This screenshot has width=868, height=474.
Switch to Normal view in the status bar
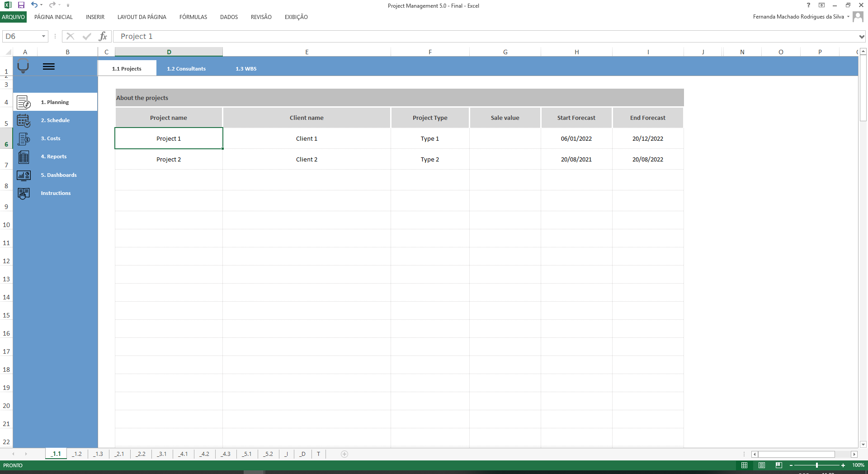(744, 465)
